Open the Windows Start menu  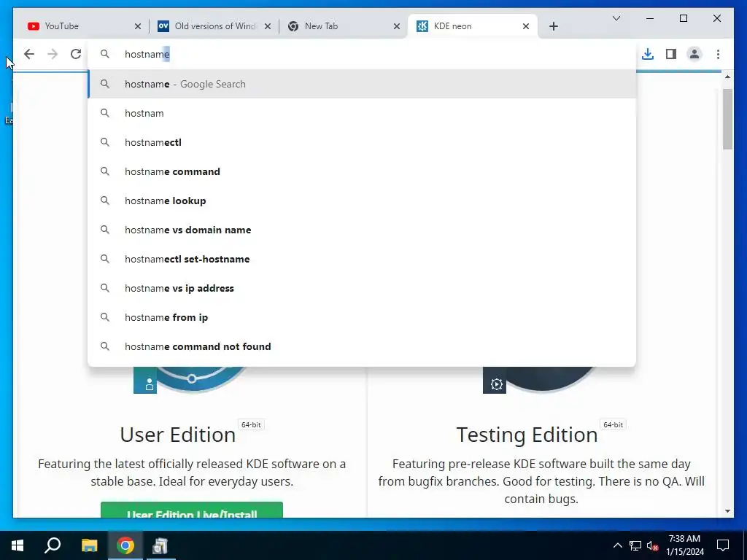tap(18, 545)
